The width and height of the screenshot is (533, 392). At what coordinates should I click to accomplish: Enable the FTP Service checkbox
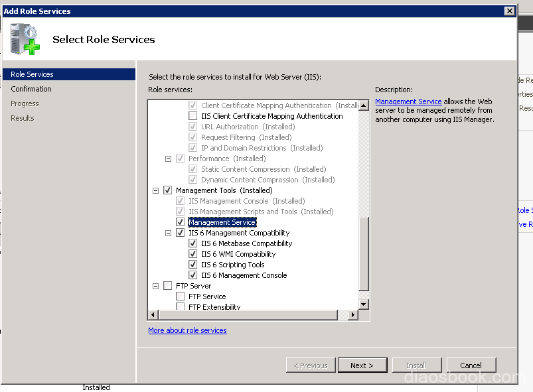click(x=180, y=296)
